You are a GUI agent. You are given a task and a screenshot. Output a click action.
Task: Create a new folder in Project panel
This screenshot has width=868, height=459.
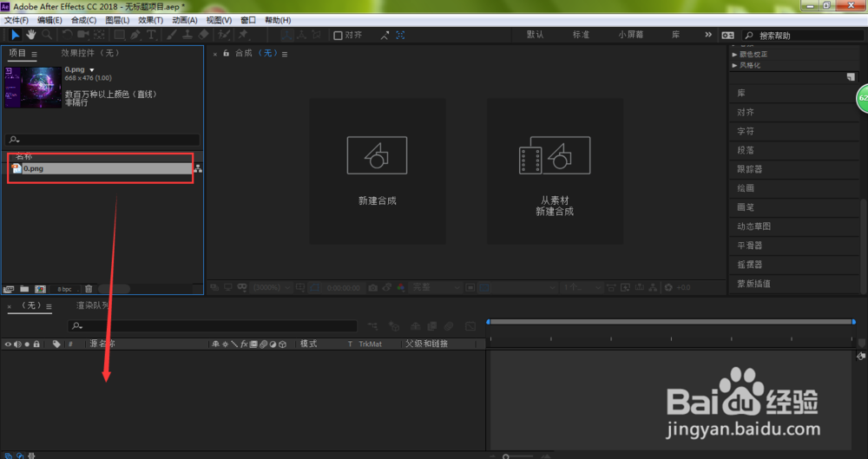[24, 289]
